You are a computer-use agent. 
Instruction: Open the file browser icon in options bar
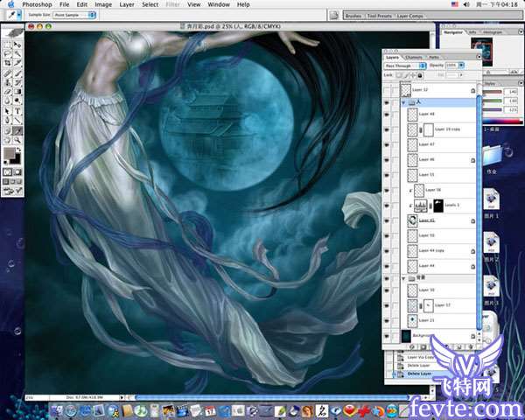point(333,15)
